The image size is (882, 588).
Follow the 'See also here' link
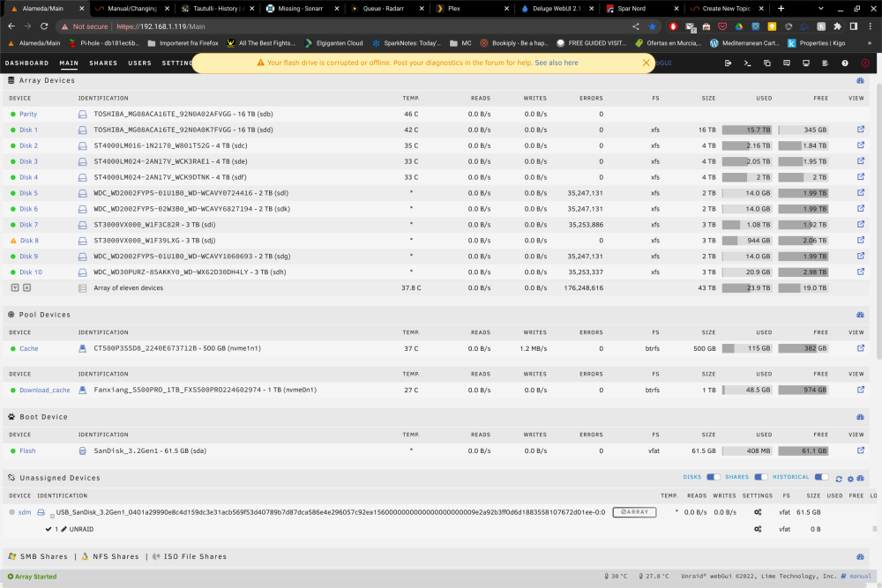tap(557, 63)
